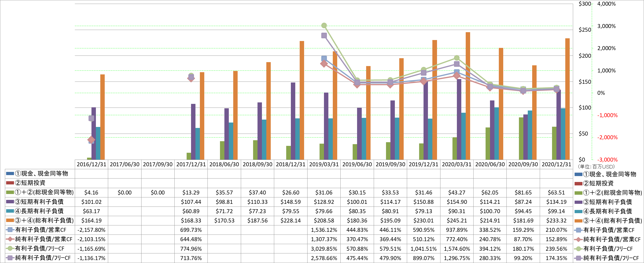Image resolution: width=644 pixels, height=263 pixels.
Task: Select the $245.21 total debt cell for 2020/03/31
Action: tap(457, 221)
